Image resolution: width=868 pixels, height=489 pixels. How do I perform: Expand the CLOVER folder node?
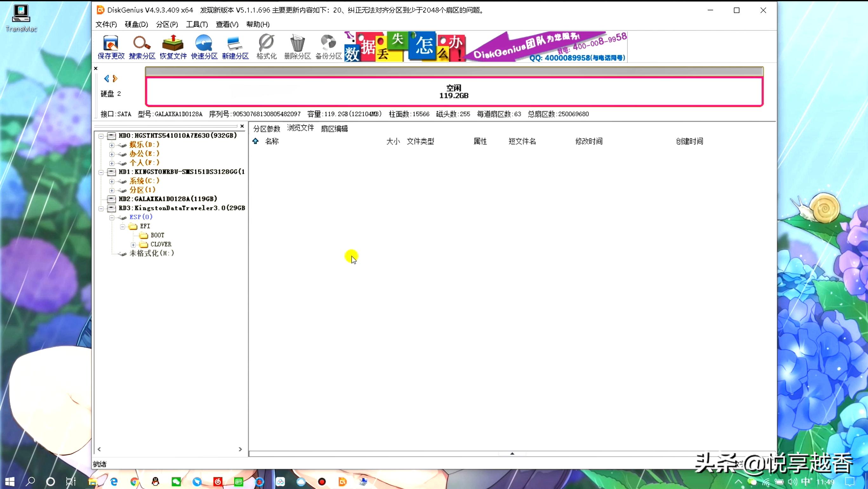click(x=133, y=245)
